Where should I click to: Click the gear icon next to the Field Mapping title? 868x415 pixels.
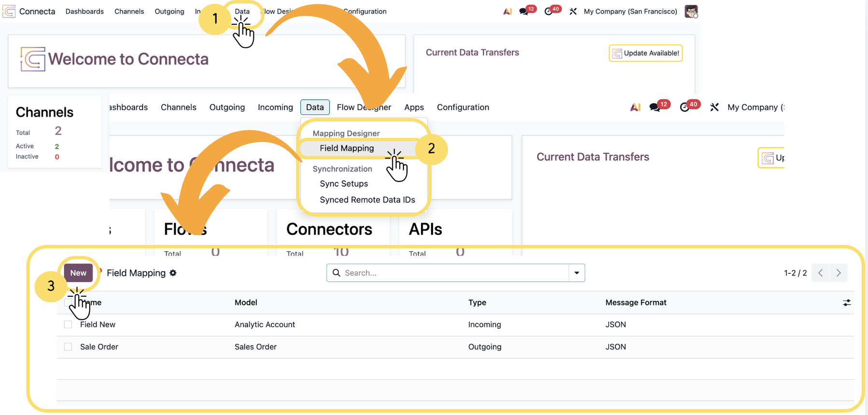pos(173,273)
